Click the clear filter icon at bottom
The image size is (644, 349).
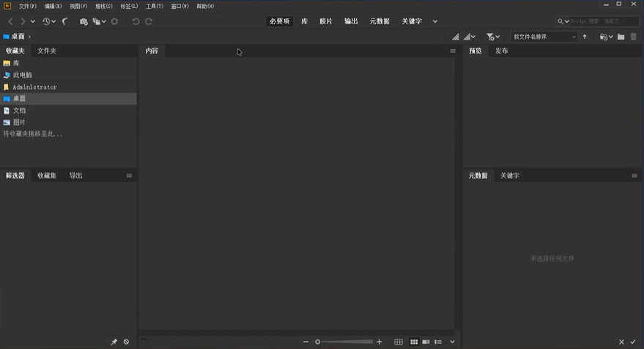[x=126, y=342]
